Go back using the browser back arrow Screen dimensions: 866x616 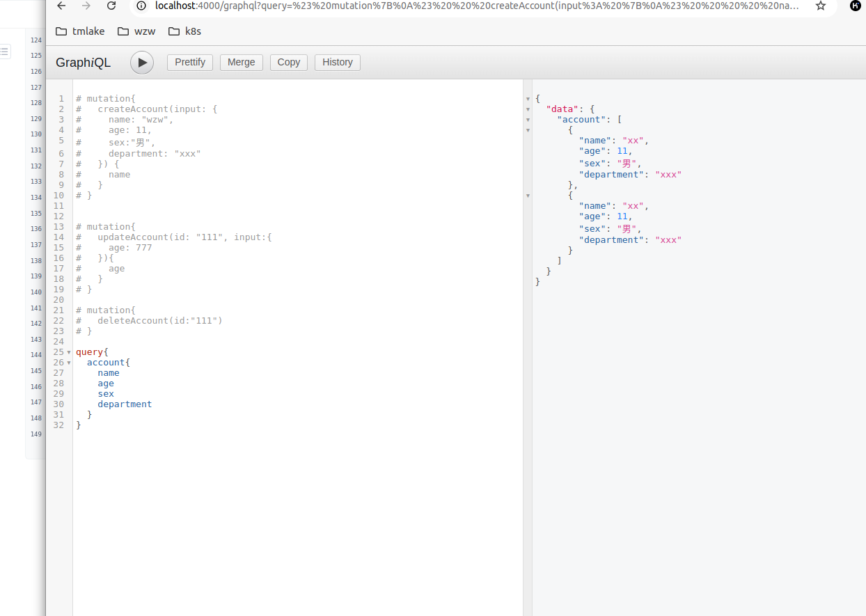coord(61,6)
